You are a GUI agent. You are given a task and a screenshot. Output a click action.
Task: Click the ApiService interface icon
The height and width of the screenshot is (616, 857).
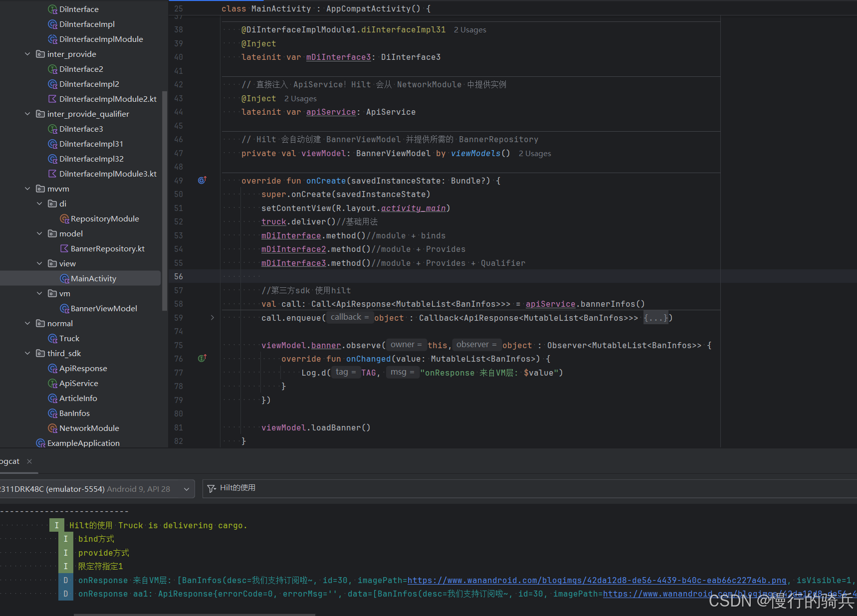coord(52,383)
